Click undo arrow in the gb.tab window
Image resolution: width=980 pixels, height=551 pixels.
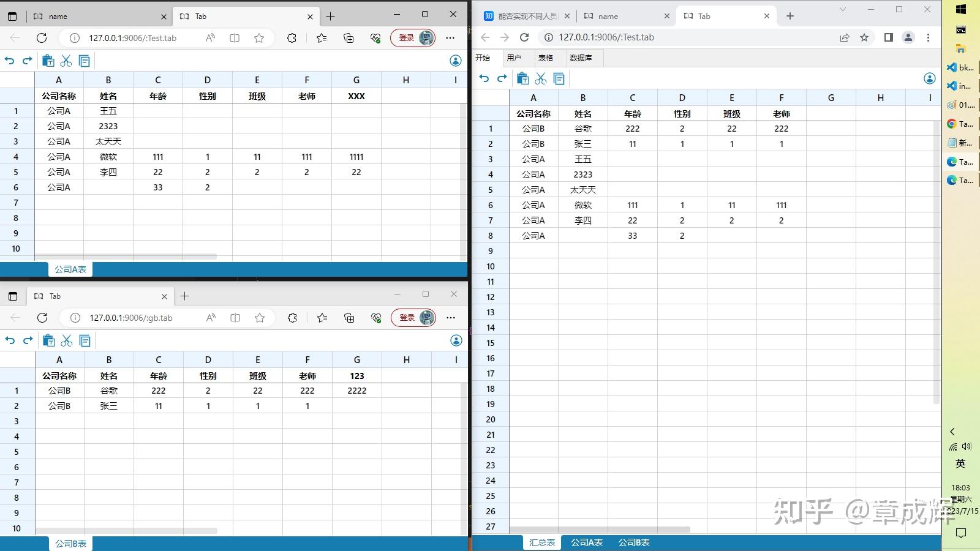tap(10, 340)
